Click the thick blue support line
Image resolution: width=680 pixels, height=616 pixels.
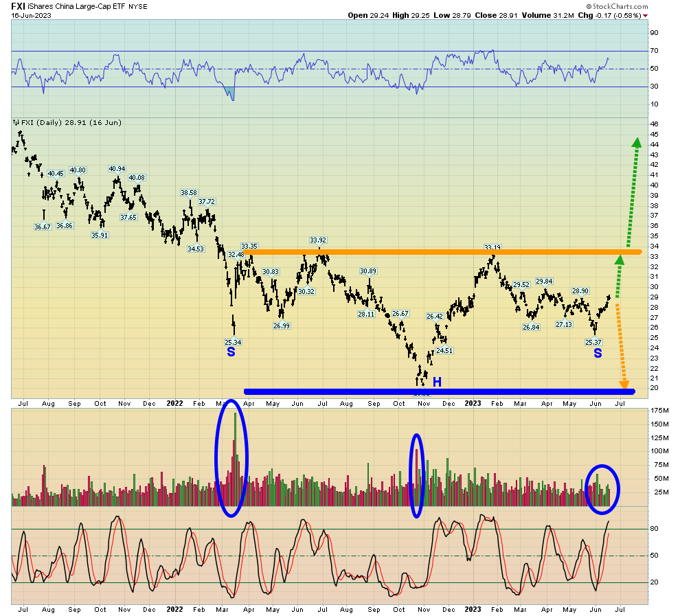click(440, 391)
